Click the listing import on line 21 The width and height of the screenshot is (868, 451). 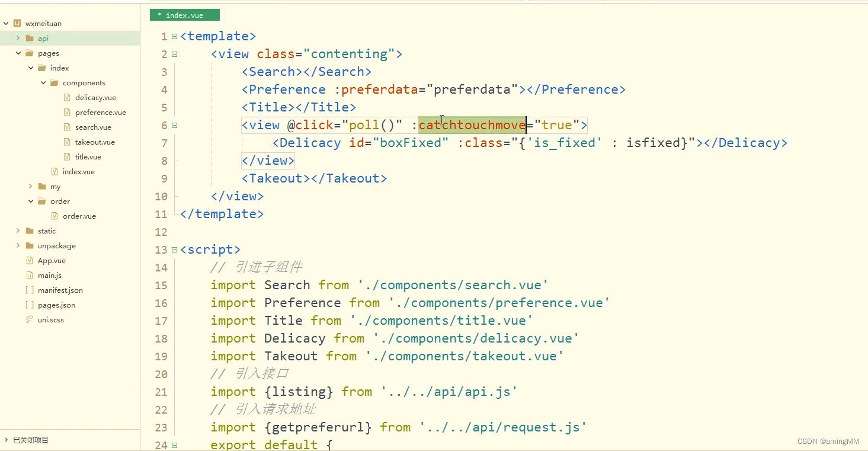click(x=299, y=392)
